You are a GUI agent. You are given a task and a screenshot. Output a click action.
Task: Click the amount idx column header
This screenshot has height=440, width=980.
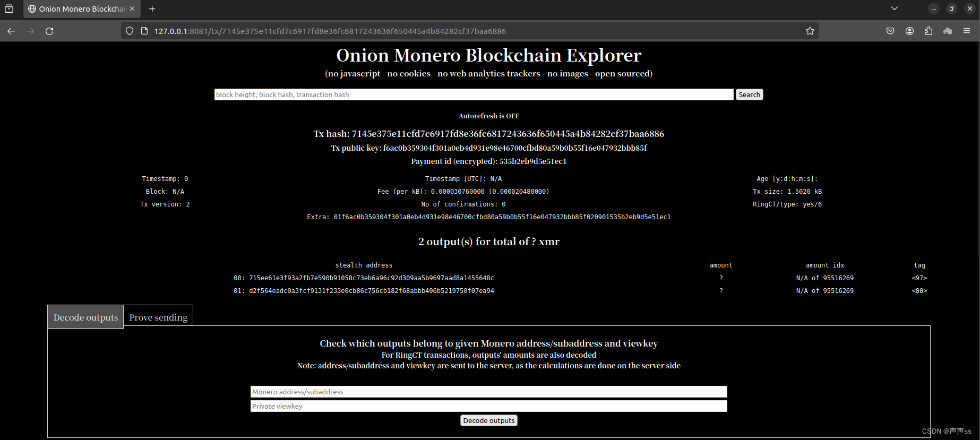825,265
